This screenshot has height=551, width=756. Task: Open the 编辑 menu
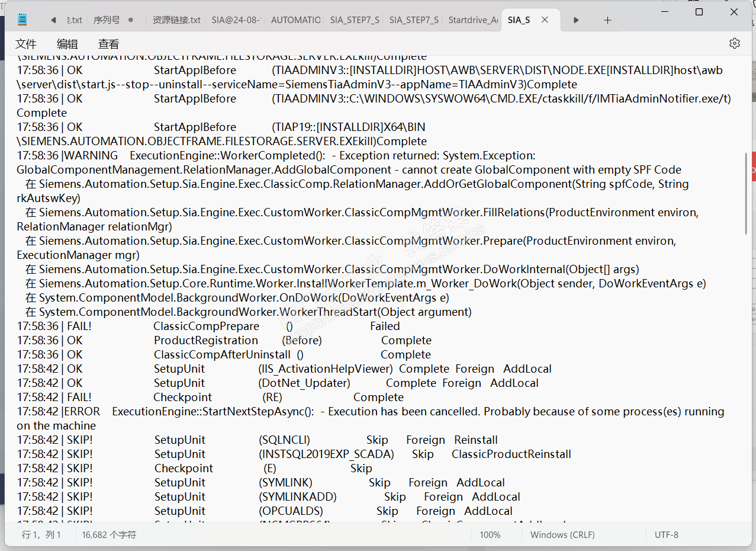(67, 44)
